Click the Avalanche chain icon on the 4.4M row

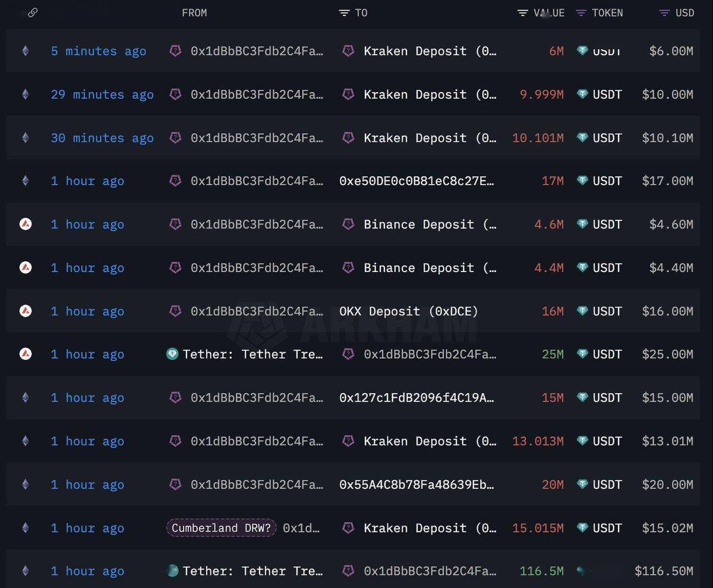[26, 267]
